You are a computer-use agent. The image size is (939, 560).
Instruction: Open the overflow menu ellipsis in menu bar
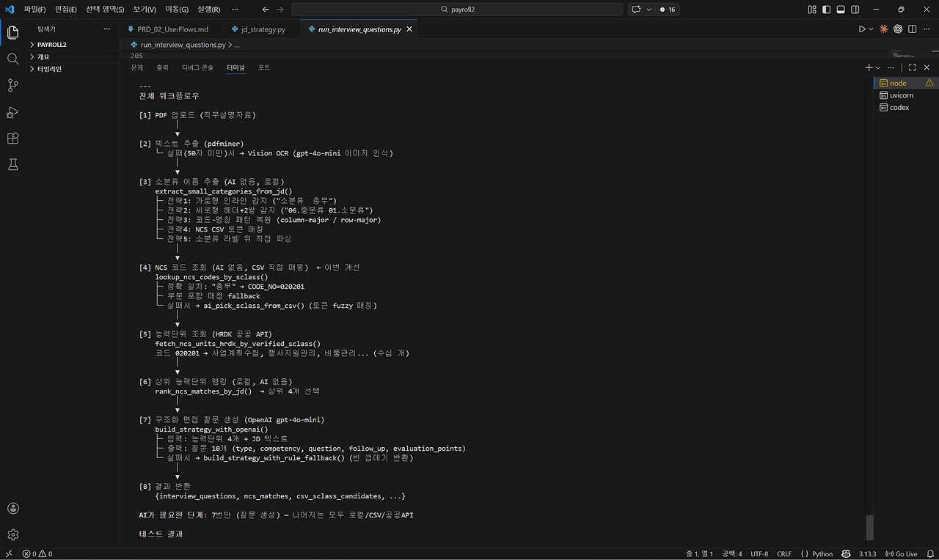(235, 10)
